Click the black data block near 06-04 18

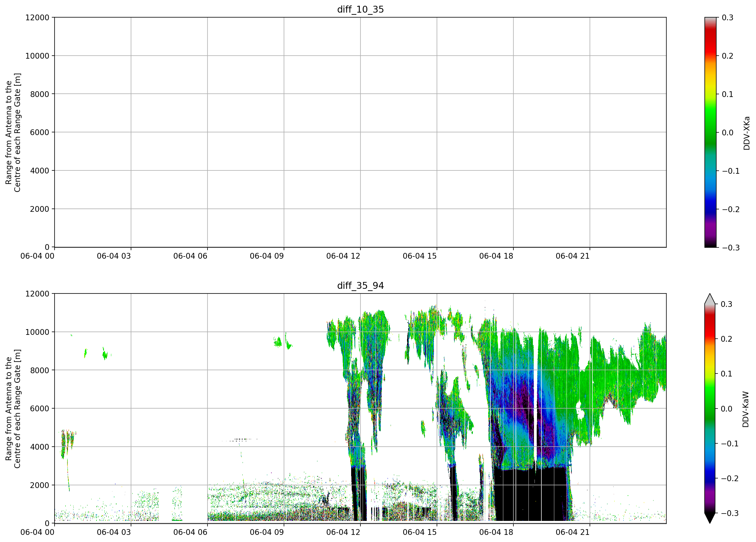[x=530, y=495]
